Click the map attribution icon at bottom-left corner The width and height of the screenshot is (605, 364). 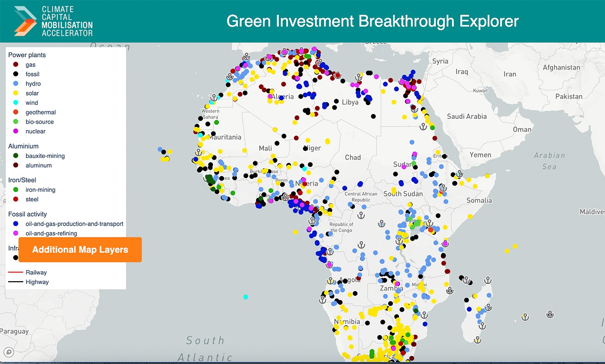coord(8,352)
